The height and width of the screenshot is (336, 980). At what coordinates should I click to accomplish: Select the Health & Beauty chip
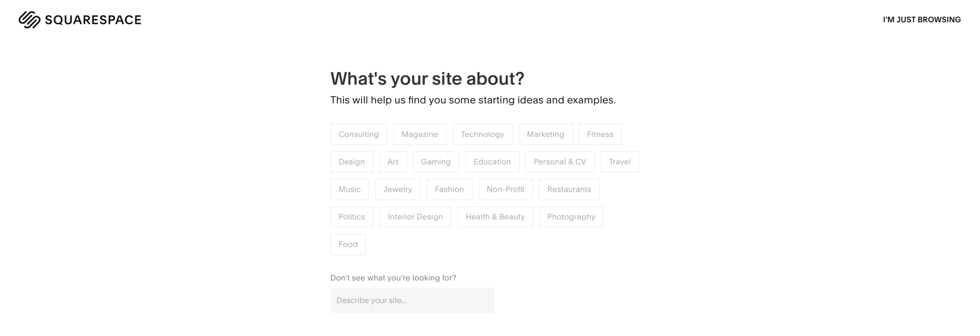click(495, 217)
